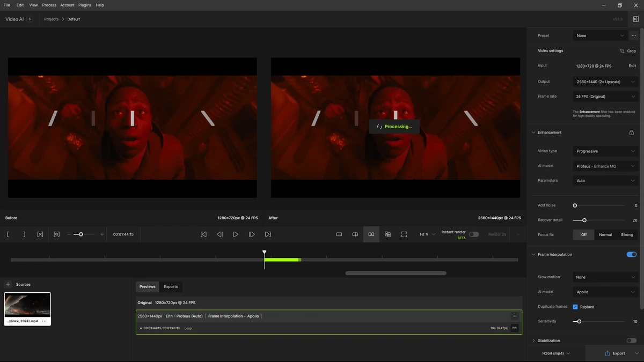This screenshot has height=362, width=644.
Task: Enter fullscreen preview
Action: (404, 234)
